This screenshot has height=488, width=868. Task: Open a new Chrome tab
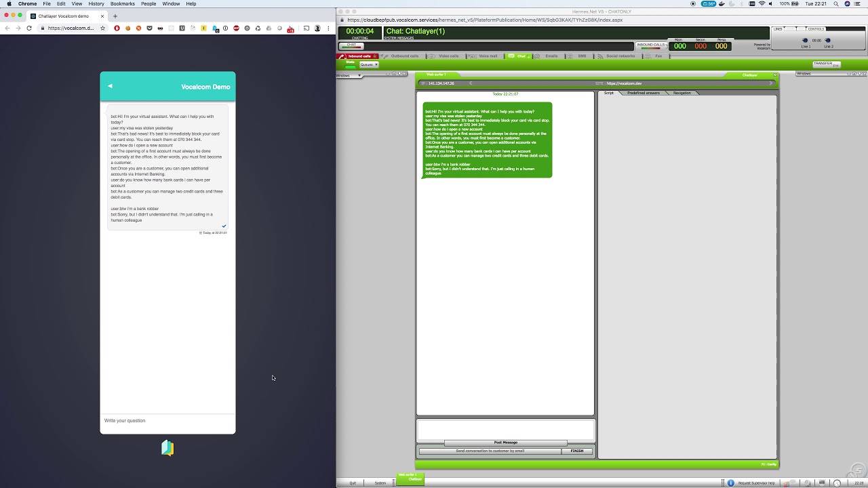pyautogui.click(x=115, y=16)
